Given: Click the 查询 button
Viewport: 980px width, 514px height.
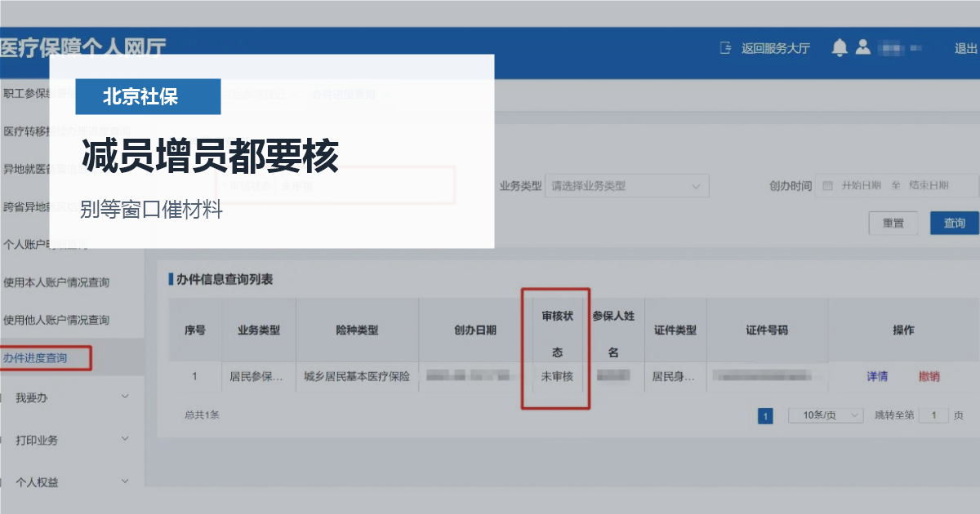Looking at the screenshot, I should point(955,223).
